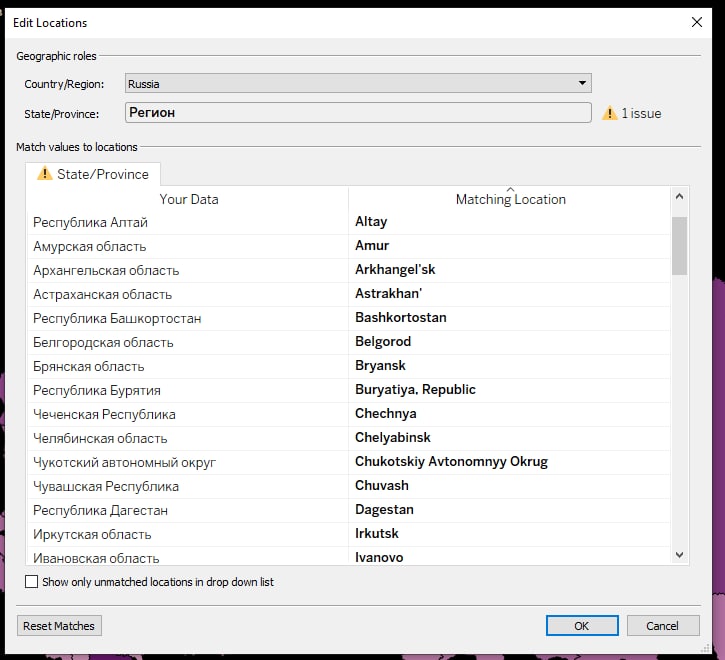
Task: Click the '1 issue' text link
Action: (641, 113)
